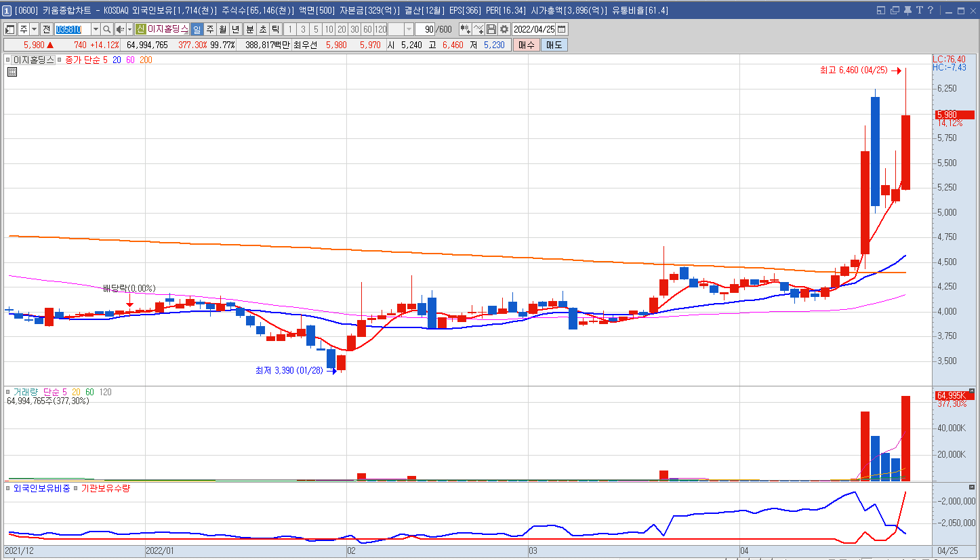
Task: Click the red 5,980 price tag on axis
Action: pos(954,115)
